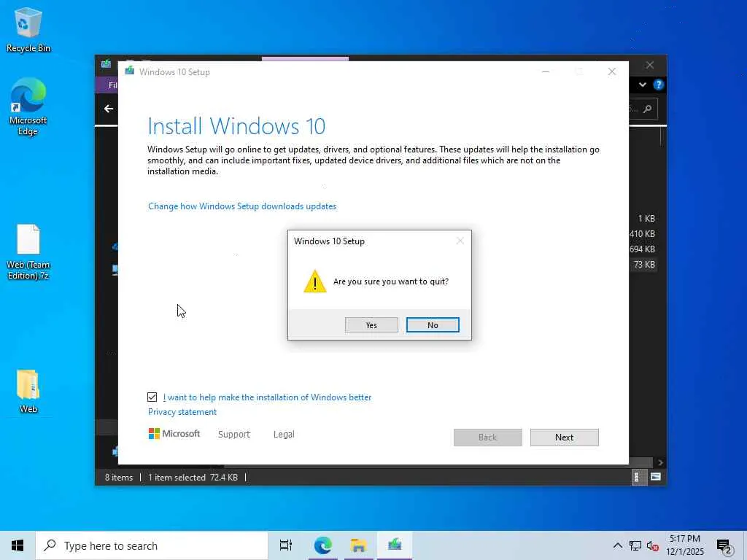This screenshot has height=560, width=747.
Task: Select Web (Team Edition).7z file on desktop
Action: coord(28,252)
